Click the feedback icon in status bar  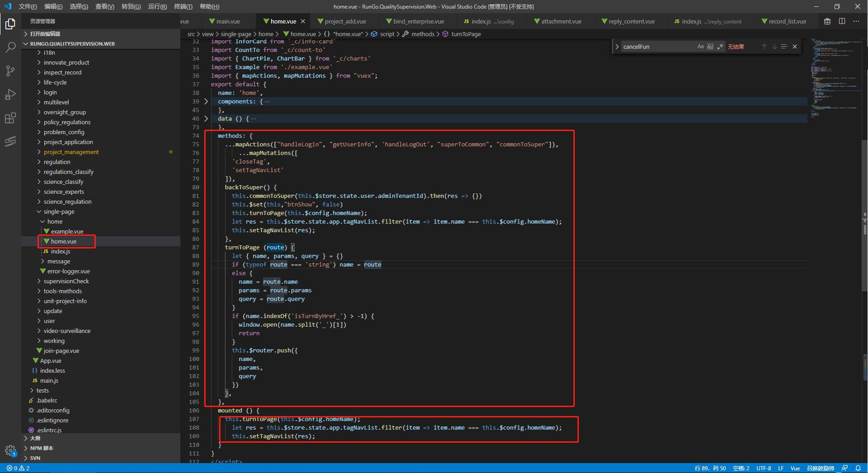click(x=845, y=468)
